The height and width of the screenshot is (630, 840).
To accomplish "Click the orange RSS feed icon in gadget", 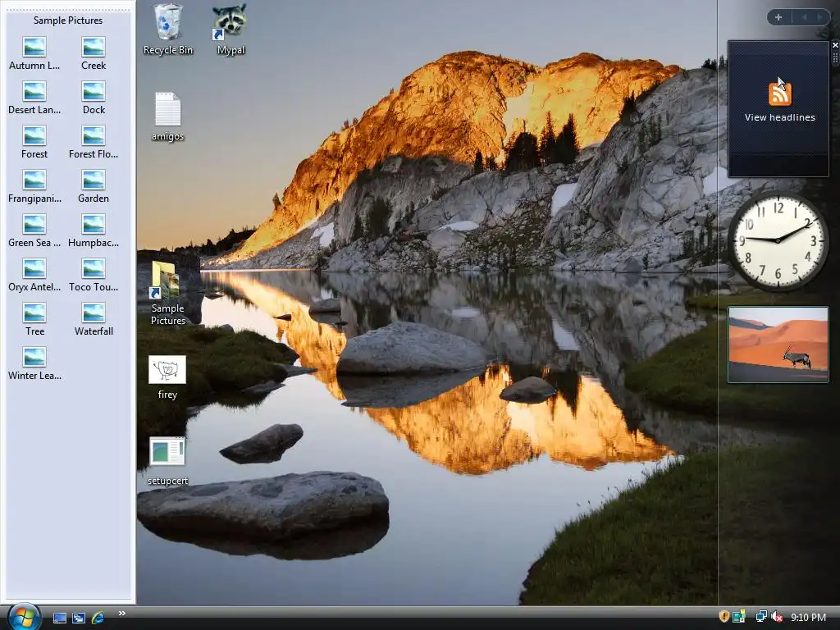I will point(779,94).
